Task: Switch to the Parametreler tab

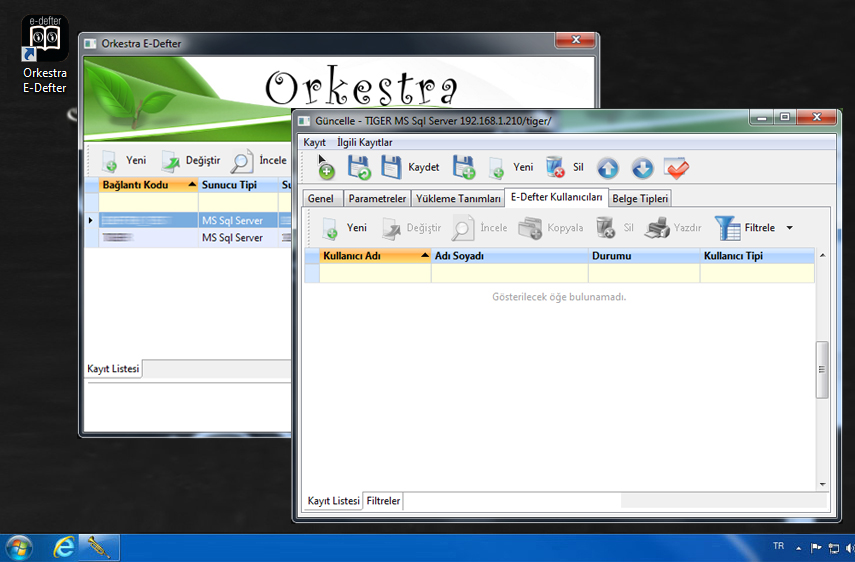Action: click(x=377, y=198)
